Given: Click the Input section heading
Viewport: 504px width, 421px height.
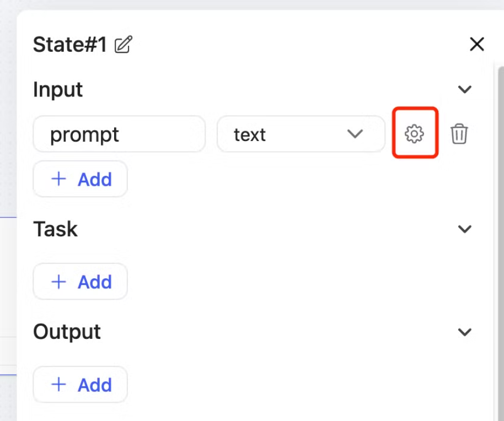Looking at the screenshot, I should (58, 89).
